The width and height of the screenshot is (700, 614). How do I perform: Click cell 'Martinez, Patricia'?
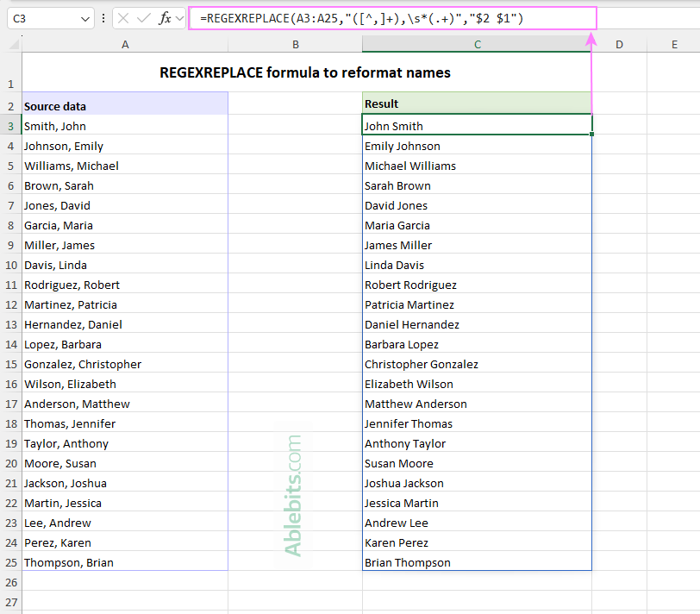click(x=125, y=304)
